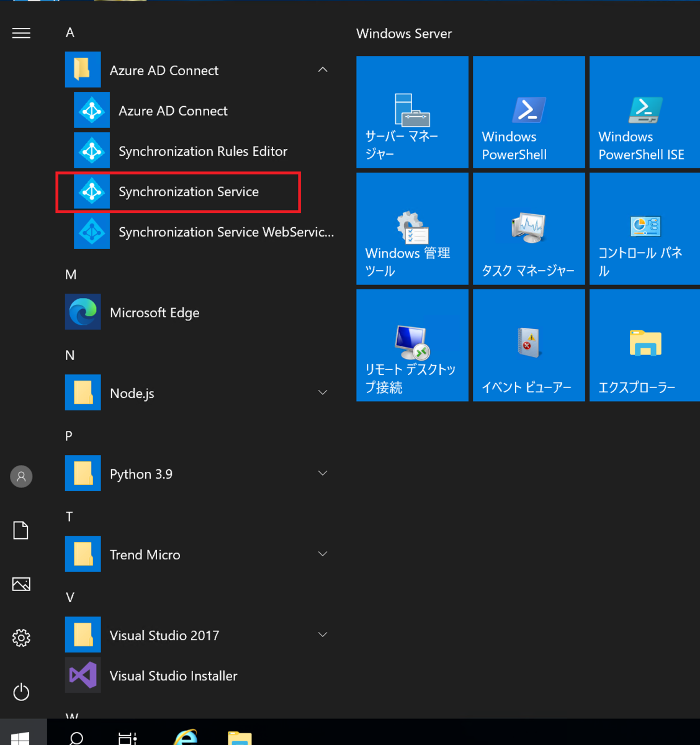The image size is (700, 745).
Task: Open the user account icon in sidebar
Action: (x=21, y=476)
